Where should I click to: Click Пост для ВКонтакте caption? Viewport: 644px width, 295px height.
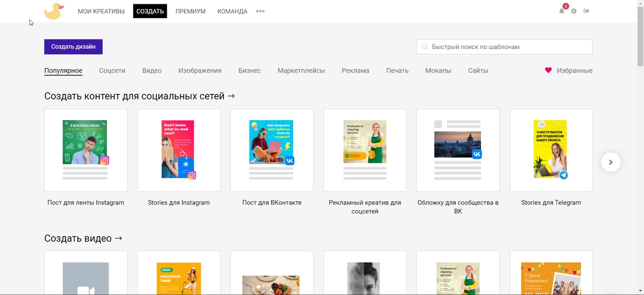(272, 203)
